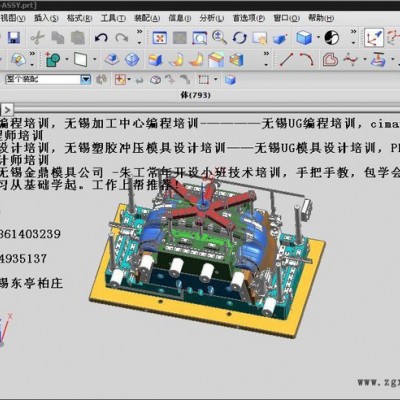Viewport: 400px width, 400px height.
Task: Expand the sketch icon dropdown arrow
Action: (67, 60)
